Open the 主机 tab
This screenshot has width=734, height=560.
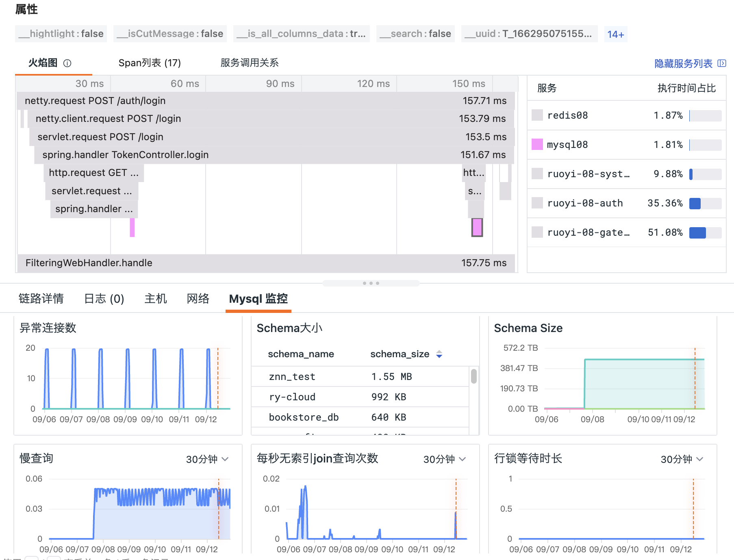[156, 299]
